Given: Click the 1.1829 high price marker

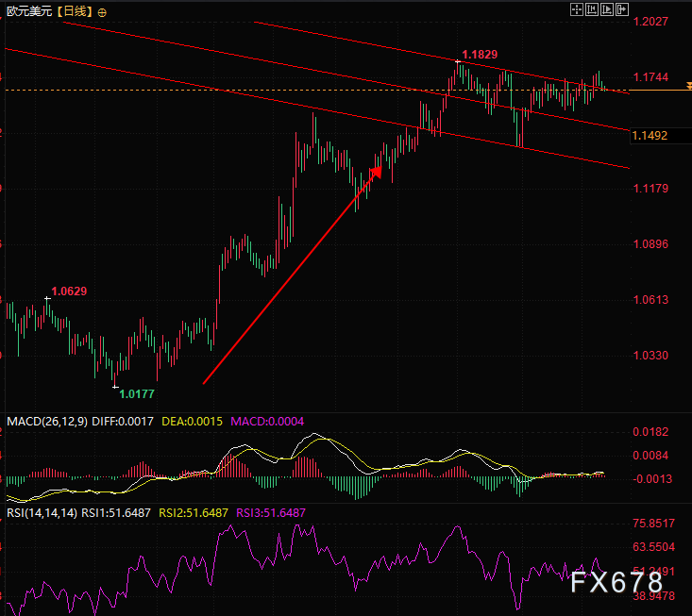Looking at the screenshot, I should tap(480, 55).
